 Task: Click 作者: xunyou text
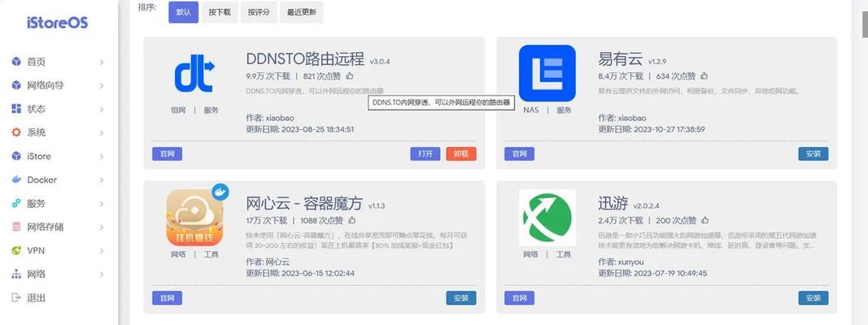622,262
